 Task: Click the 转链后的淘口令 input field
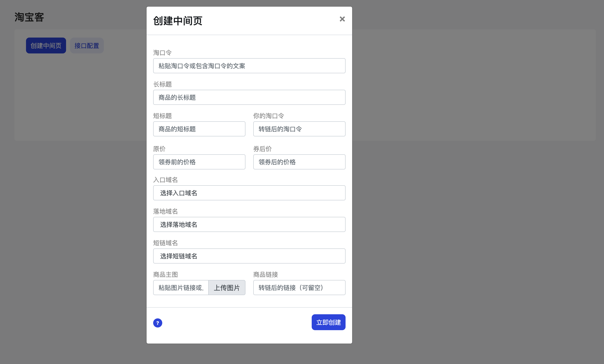click(299, 129)
